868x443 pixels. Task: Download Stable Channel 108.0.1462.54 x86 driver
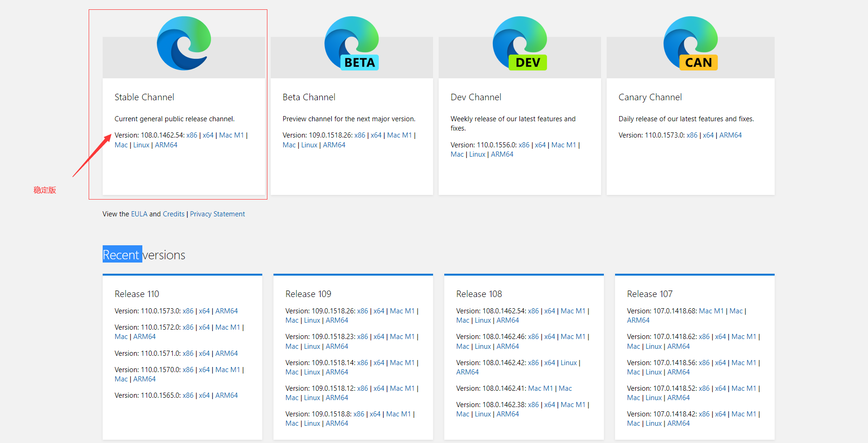point(192,135)
